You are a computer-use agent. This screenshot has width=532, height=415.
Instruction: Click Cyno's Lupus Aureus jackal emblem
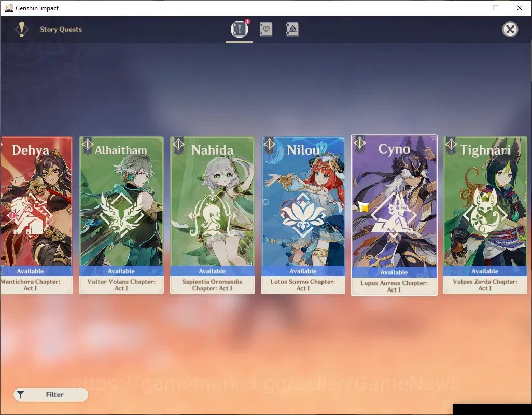(394, 215)
